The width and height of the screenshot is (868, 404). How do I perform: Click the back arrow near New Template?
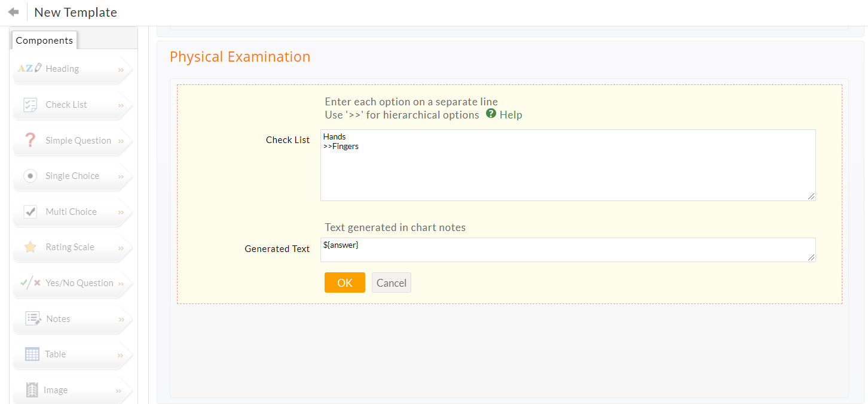click(x=13, y=11)
